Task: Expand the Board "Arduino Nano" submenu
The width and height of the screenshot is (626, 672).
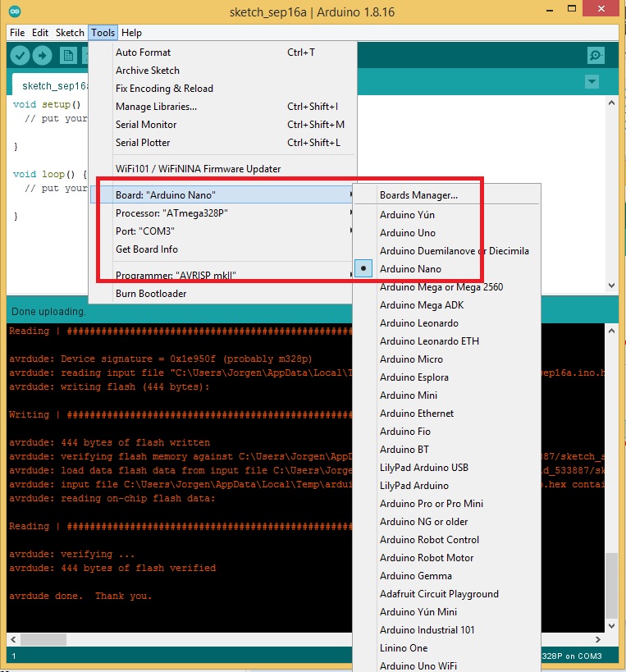Action: pos(222,195)
